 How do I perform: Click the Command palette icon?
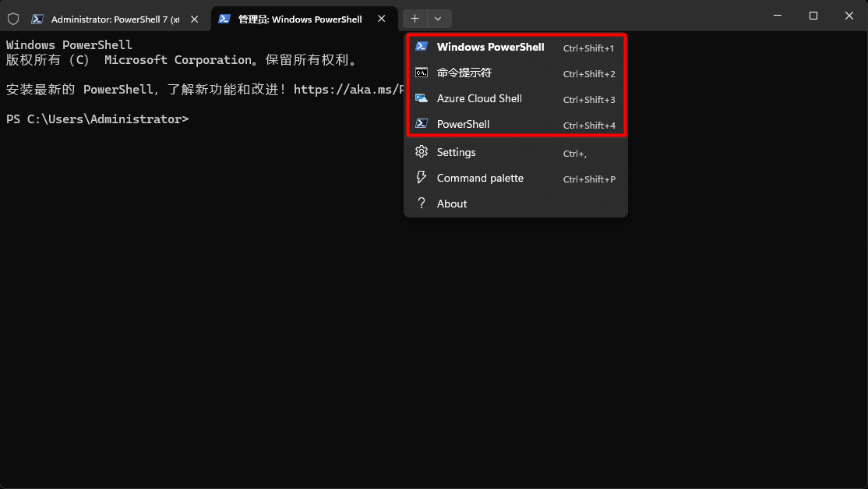pos(422,178)
